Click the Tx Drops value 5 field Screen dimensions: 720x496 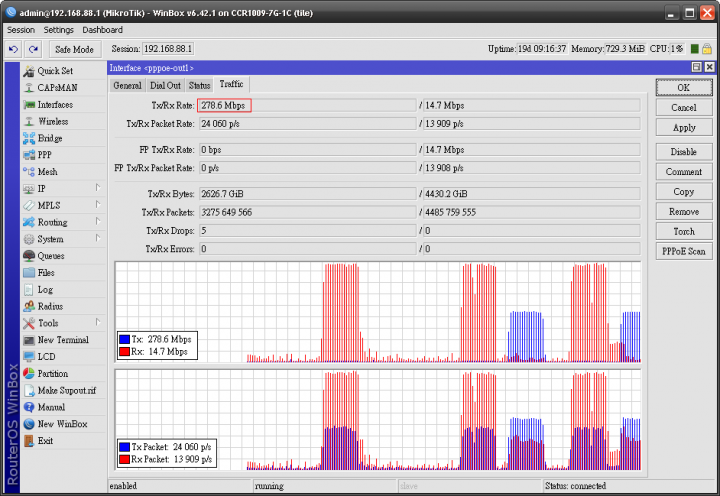coord(308,231)
